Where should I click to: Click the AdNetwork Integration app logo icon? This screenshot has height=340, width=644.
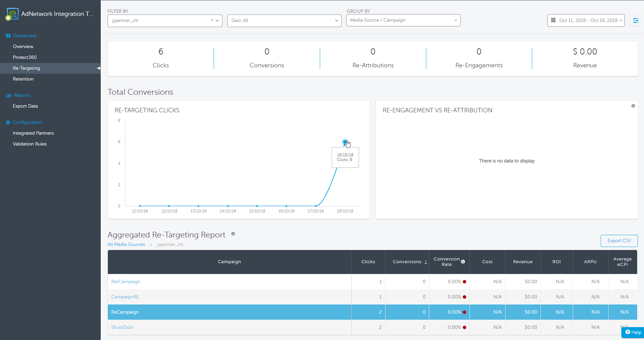pyautogui.click(x=12, y=14)
